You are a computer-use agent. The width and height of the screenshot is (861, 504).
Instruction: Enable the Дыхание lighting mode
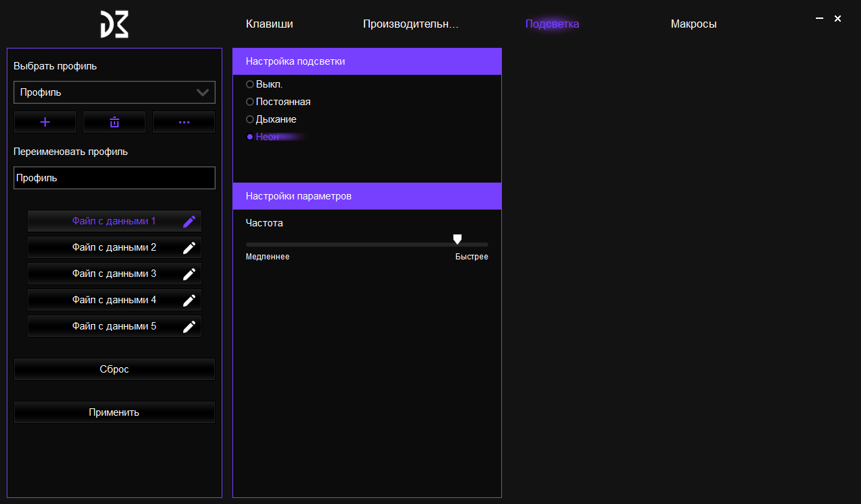pyautogui.click(x=250, y=119)
